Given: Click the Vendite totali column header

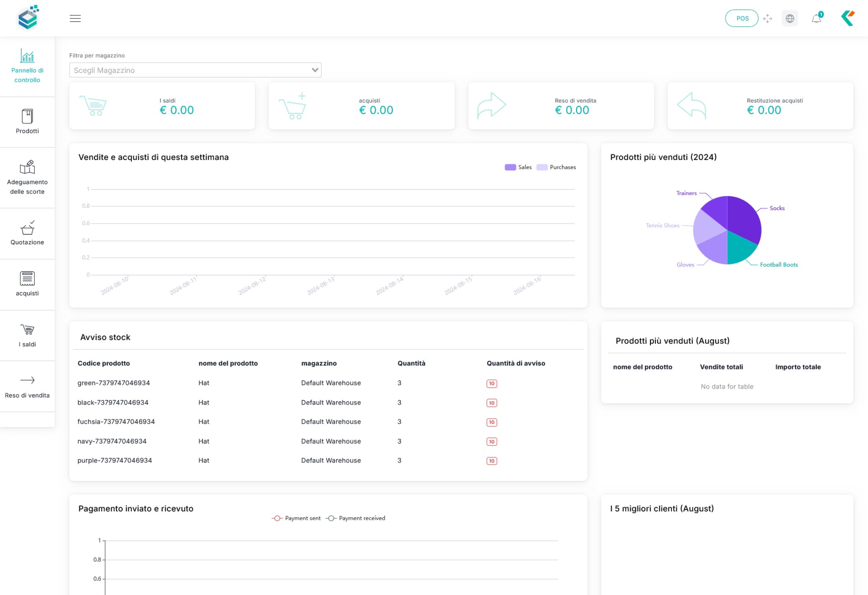Looking at the screenshot, I should tap(721, 367).
